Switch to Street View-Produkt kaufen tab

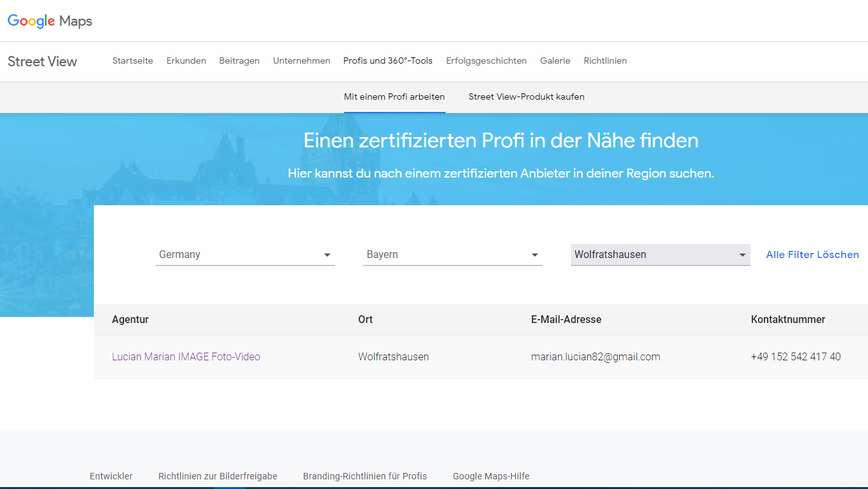pyautogui.click(x=527, y=97)
